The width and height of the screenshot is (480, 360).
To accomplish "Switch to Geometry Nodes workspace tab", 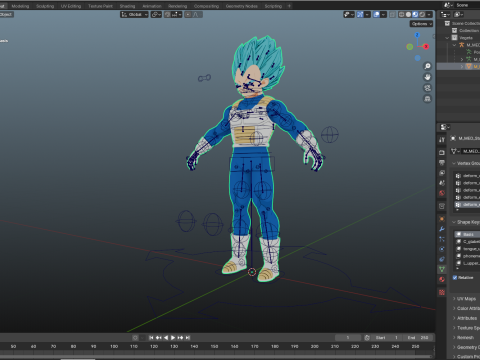I will click(242, 6).
